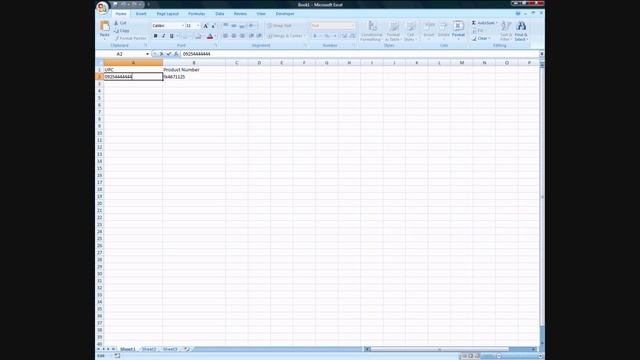This screenshot has width=640, height=360.
Task: Select the Sheet2 worksheet tab
Action: pyautogui.click(x=149, y=349)
